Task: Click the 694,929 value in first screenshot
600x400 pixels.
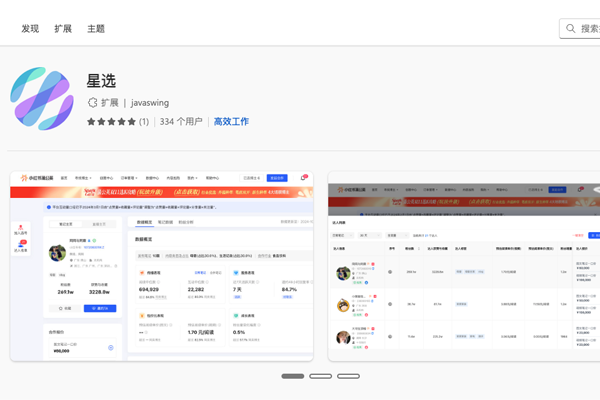Action: (149, 289)
